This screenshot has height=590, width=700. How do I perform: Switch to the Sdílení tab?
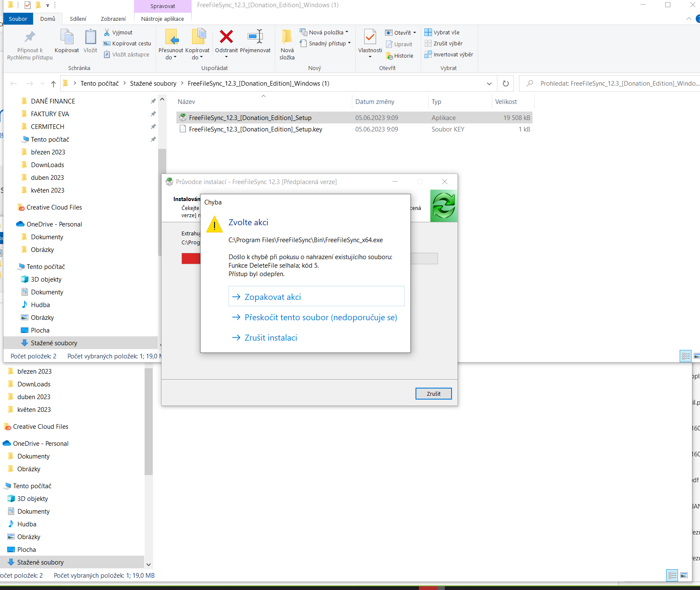tap(78, 19)
